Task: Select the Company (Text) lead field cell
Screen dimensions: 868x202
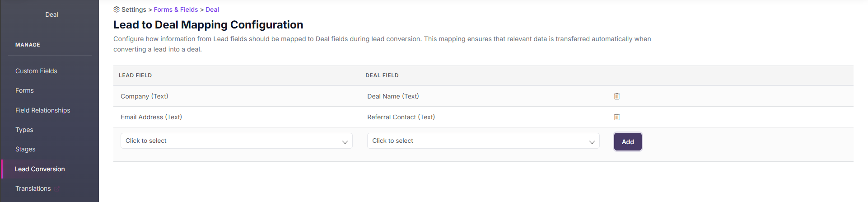Action: point(145,96)
